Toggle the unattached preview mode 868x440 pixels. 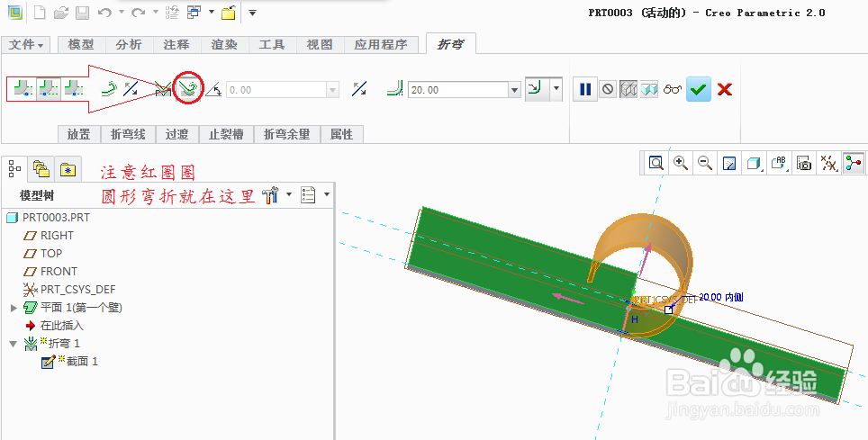628,89
